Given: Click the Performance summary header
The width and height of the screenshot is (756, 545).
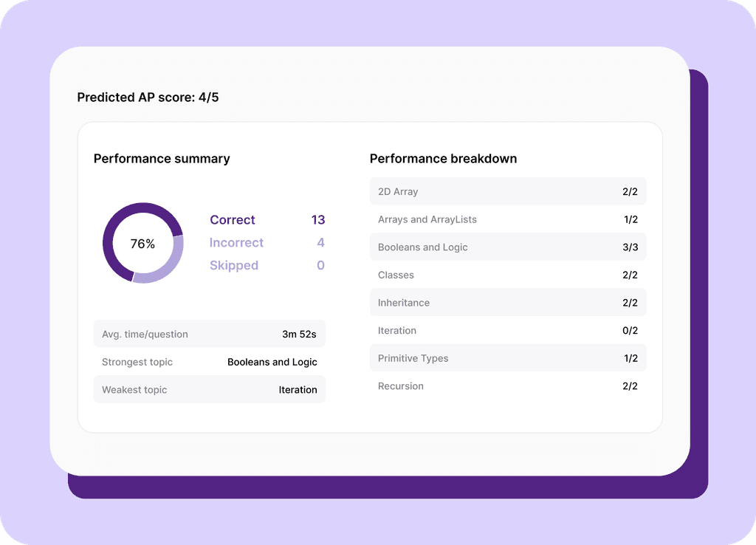Looking at the screenshot, I should pyautogui.click(x=162, y=158).
